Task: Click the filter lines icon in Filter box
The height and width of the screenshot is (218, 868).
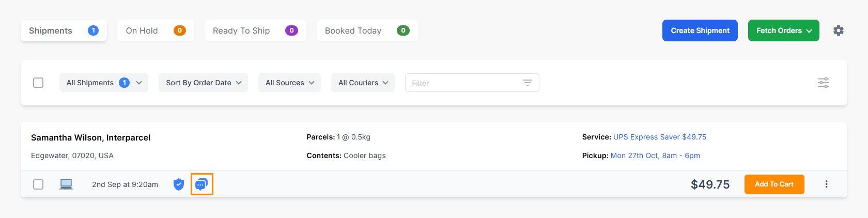Action: [x=527, y=83]
